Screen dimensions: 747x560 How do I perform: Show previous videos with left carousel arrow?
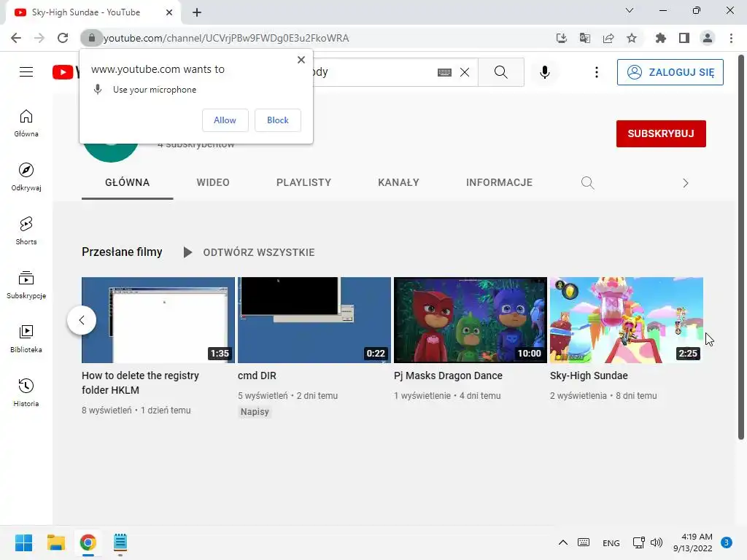82,320
